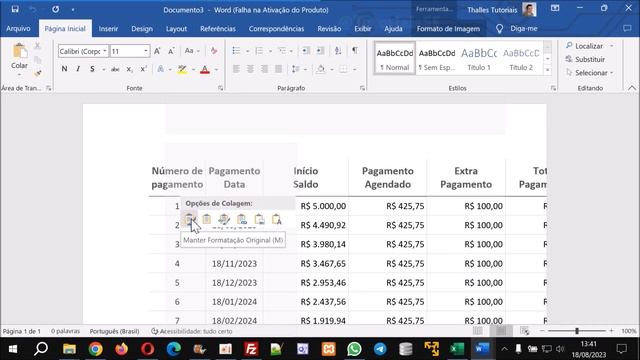Increase the paragraph indent
640x360 pixels.
coord(320,51)
